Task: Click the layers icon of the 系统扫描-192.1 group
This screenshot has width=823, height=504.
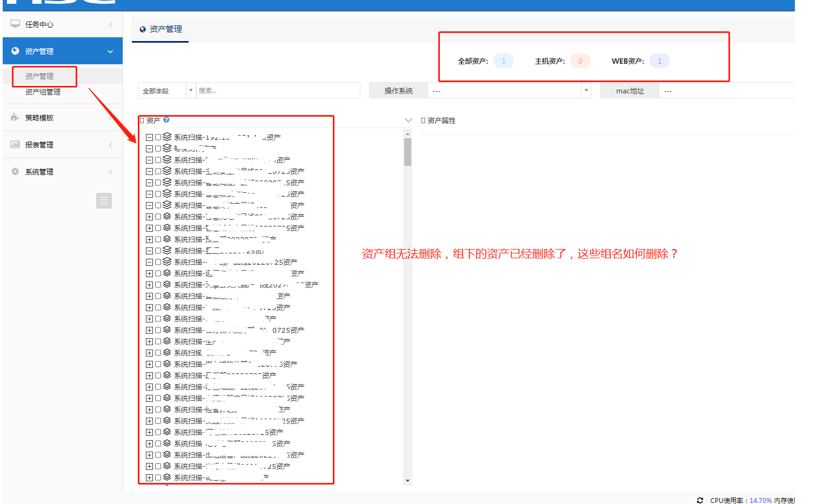Action: (x=167, y=137)
